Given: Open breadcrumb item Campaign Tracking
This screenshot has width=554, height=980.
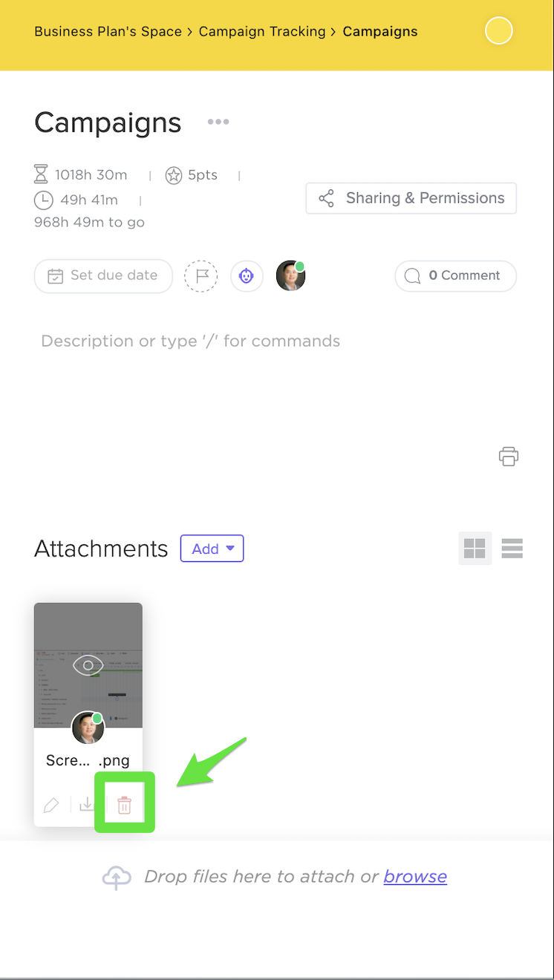Looking at the screenshot, I should 262,31.
